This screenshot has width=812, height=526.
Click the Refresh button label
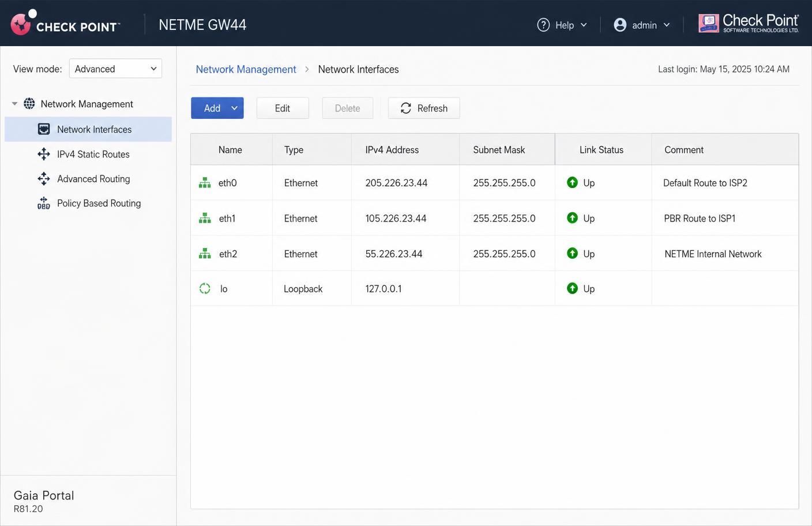[x=433, y=108]
